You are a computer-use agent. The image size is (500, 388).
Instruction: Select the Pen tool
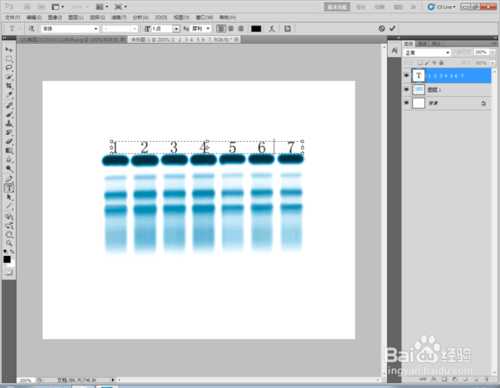[x=9, y=179]
